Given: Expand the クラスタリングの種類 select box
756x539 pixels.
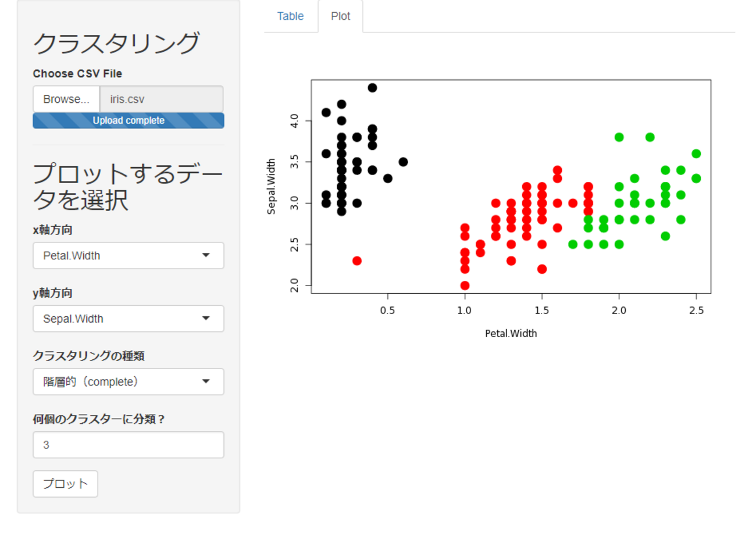Looking at the screenshot, I should click(128, 382).
